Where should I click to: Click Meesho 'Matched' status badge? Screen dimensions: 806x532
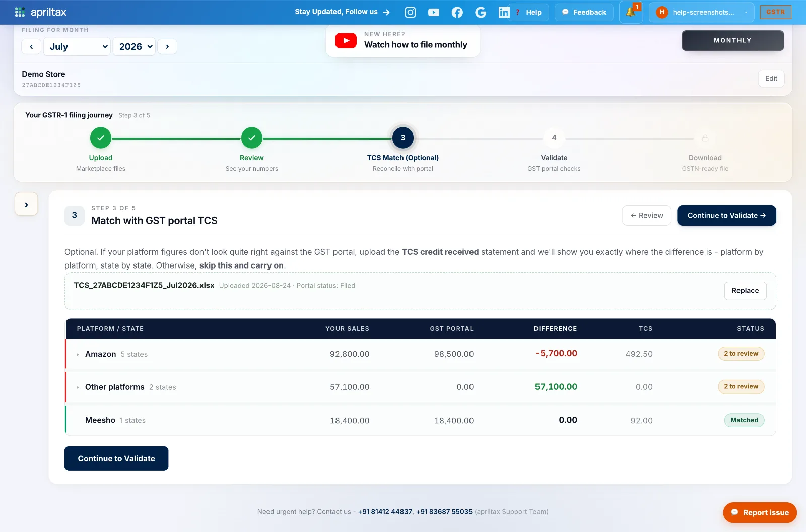coord(744,420)
